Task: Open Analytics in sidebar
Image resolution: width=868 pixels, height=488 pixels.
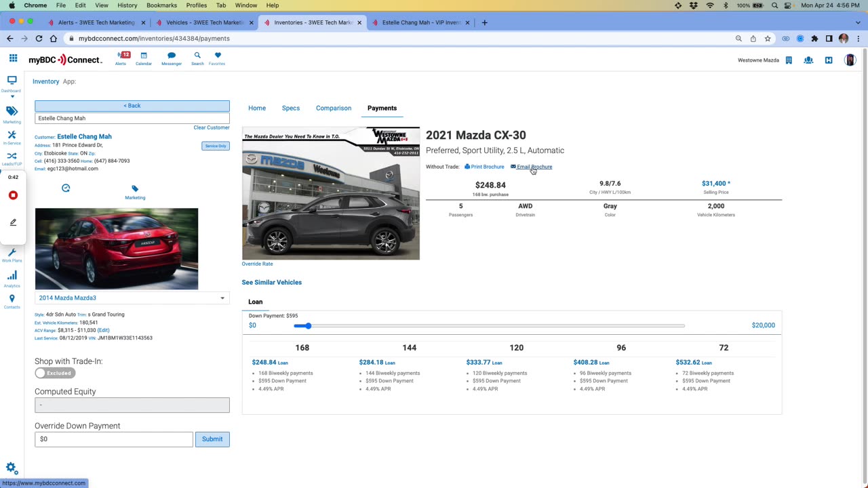Action: click(12, 279)
